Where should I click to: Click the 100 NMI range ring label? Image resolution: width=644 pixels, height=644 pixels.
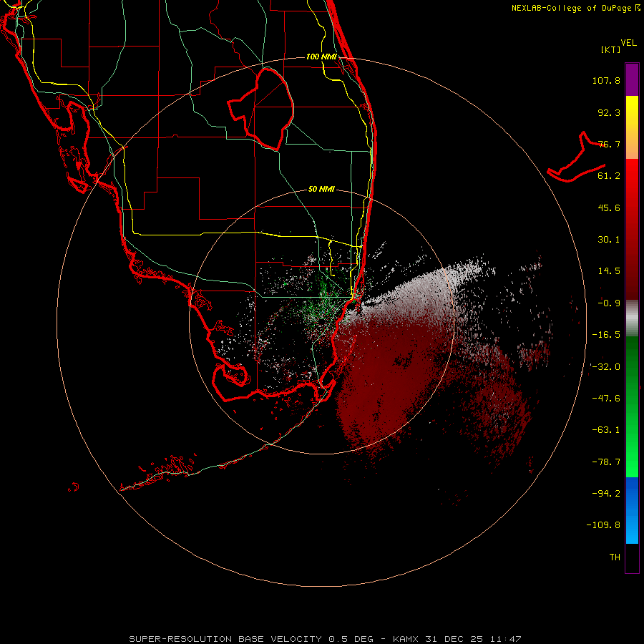click(321, 57)
